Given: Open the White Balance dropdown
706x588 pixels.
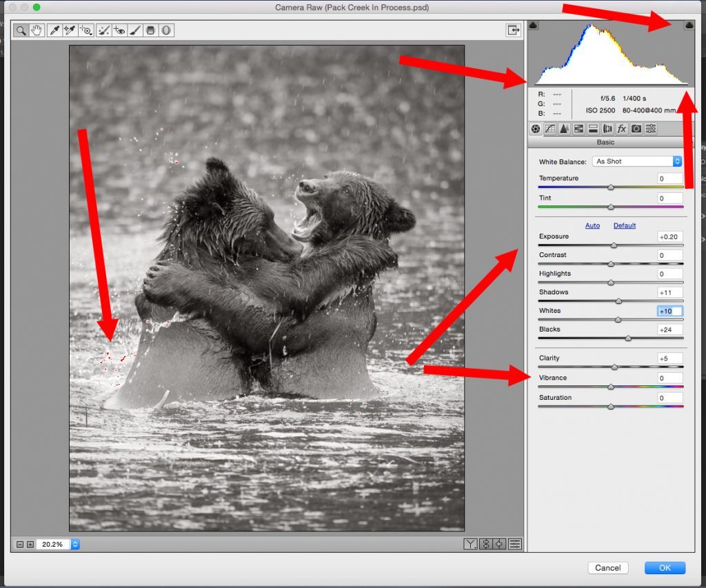Looking at the screenshot, I should (637, 161).
